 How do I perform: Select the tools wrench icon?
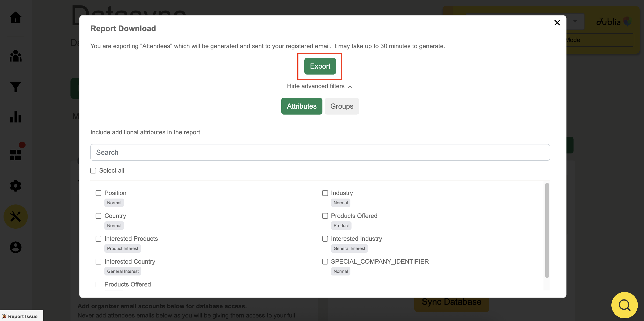pyautogui.click(x=15, y=216)
